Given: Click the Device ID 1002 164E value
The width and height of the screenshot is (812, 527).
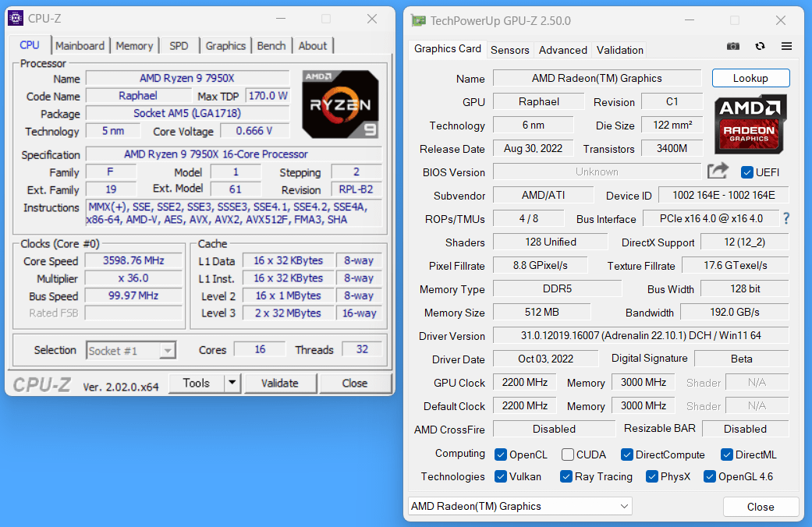Looking at the screenshot, I should [723, 195].
